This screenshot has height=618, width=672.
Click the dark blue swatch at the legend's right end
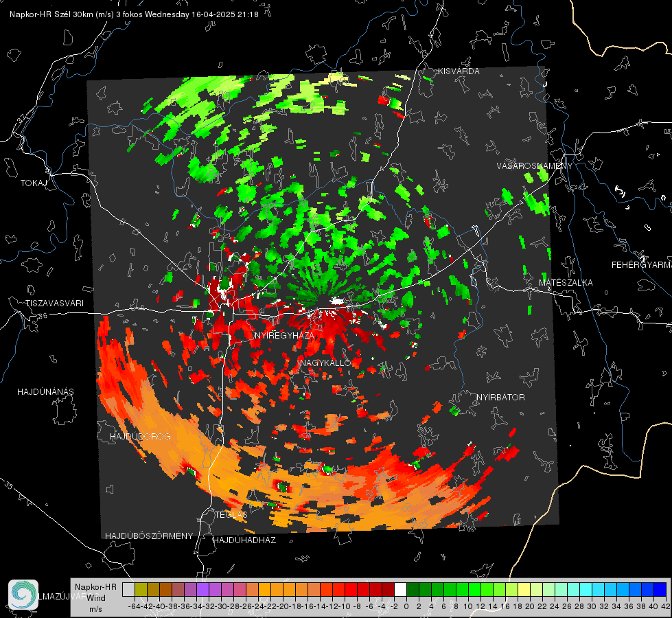pos(660,590)
